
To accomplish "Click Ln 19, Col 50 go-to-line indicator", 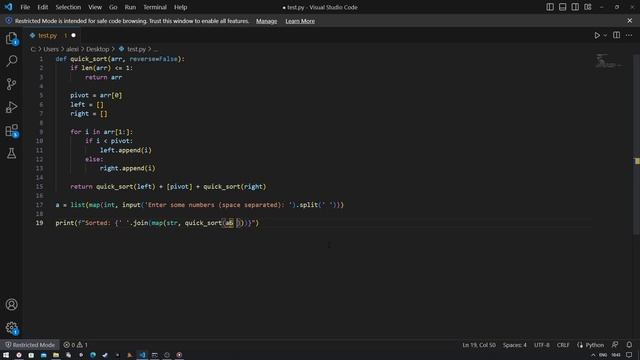I will coord(479,345).
